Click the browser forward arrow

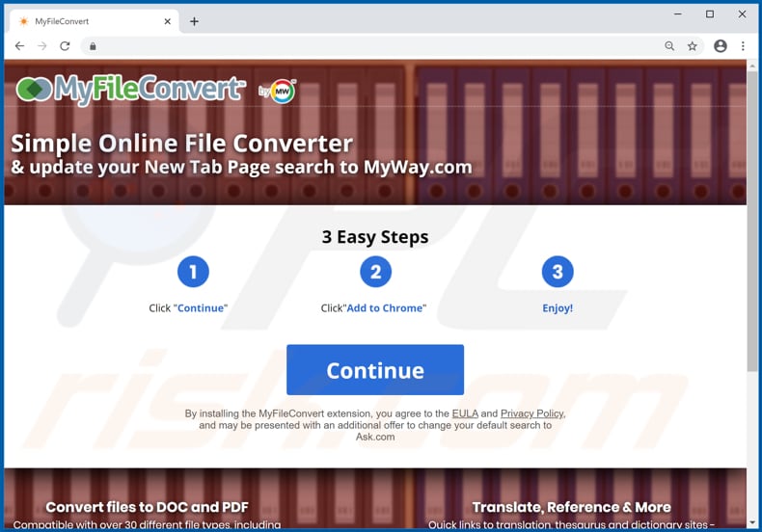42,46
